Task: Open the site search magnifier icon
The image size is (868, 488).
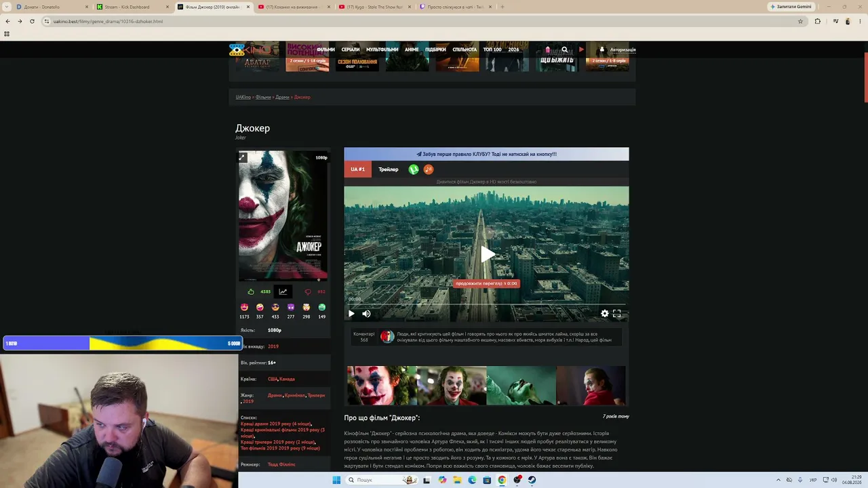Action: click(x=564, y=49)
